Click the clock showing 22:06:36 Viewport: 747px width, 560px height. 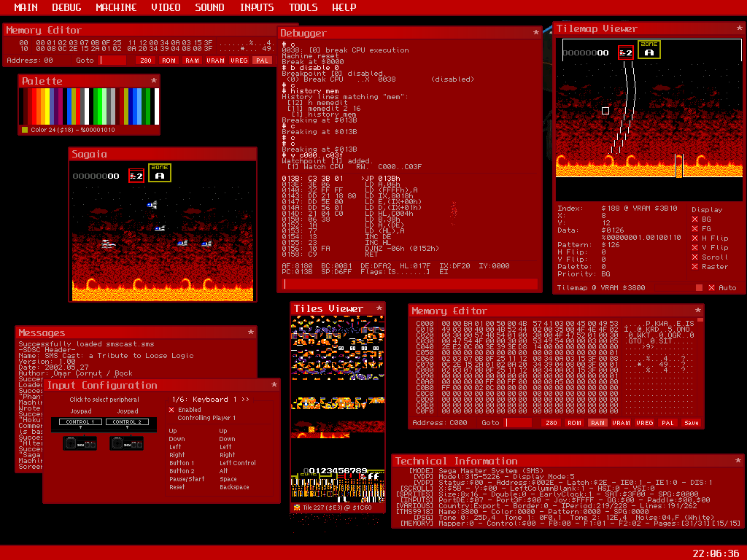716,553
